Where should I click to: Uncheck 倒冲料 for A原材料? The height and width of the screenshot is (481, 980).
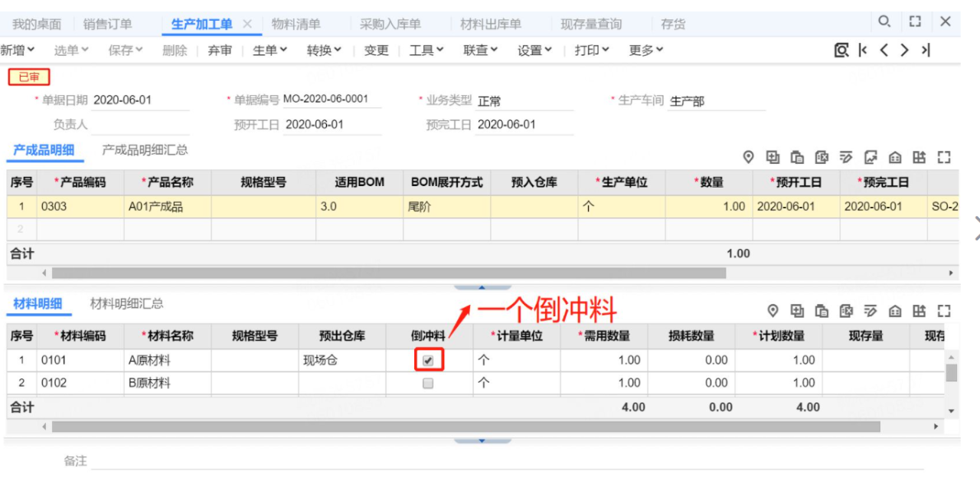point(429,360)
